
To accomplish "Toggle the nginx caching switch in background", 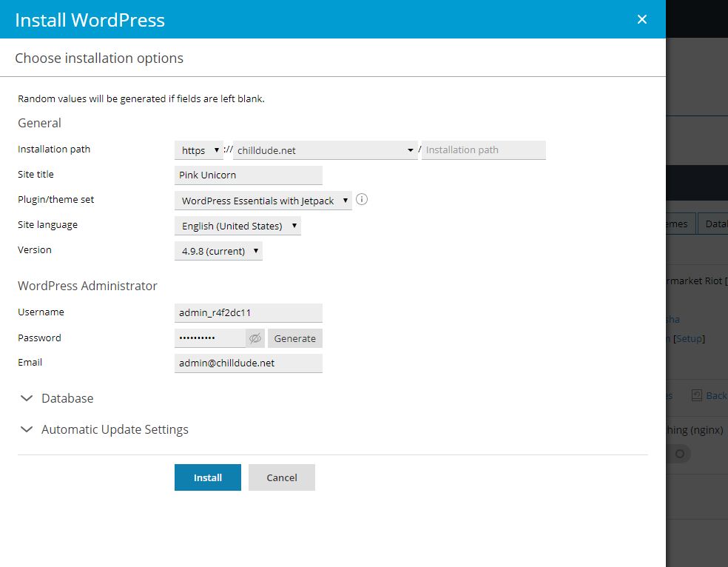I will [x=678, y=454].
